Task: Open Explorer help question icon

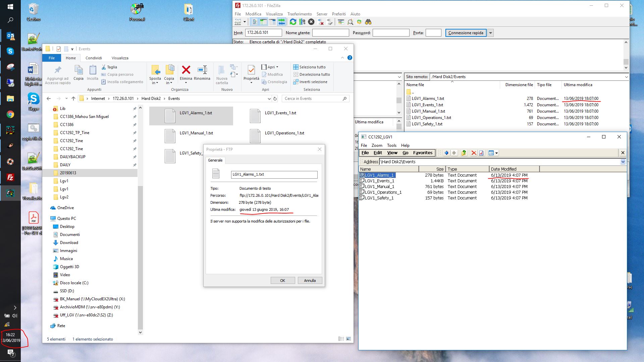Action: pyautogui.click(x=350, y=58)
